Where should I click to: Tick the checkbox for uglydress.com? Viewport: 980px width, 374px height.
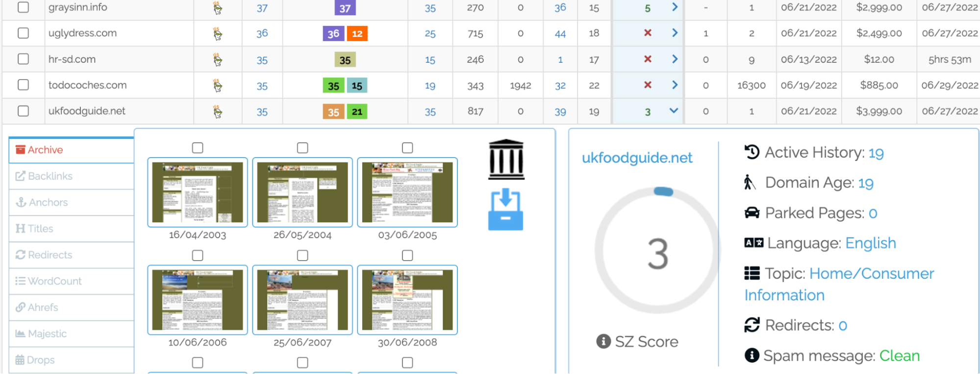pyautogui.click(x=23, y=33)
